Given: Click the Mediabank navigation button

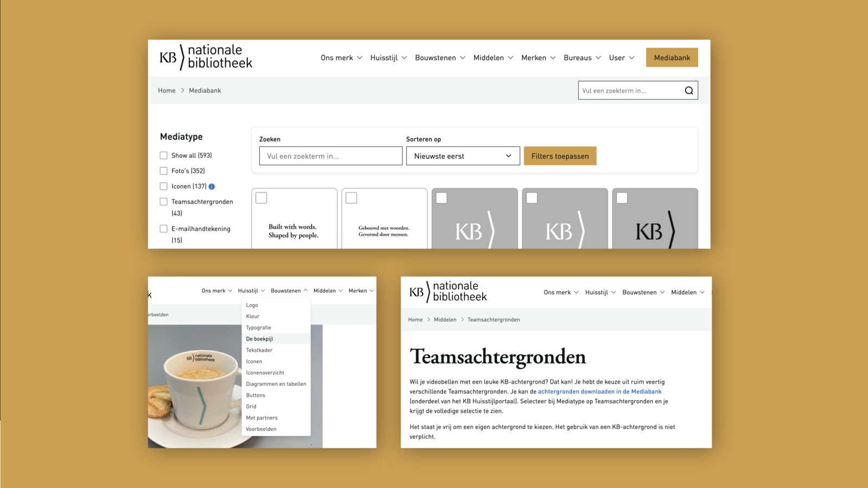Looking at the screenshot, I should coord(672,57).
